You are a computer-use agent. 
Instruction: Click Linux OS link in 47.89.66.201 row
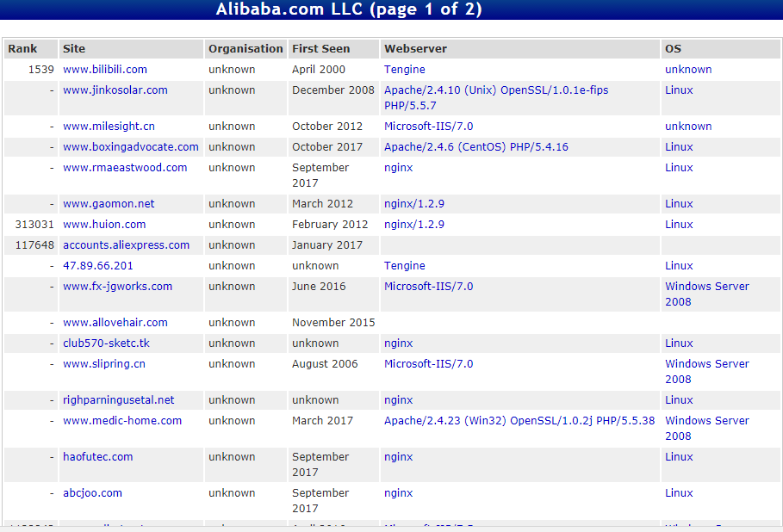click(679, 266)
